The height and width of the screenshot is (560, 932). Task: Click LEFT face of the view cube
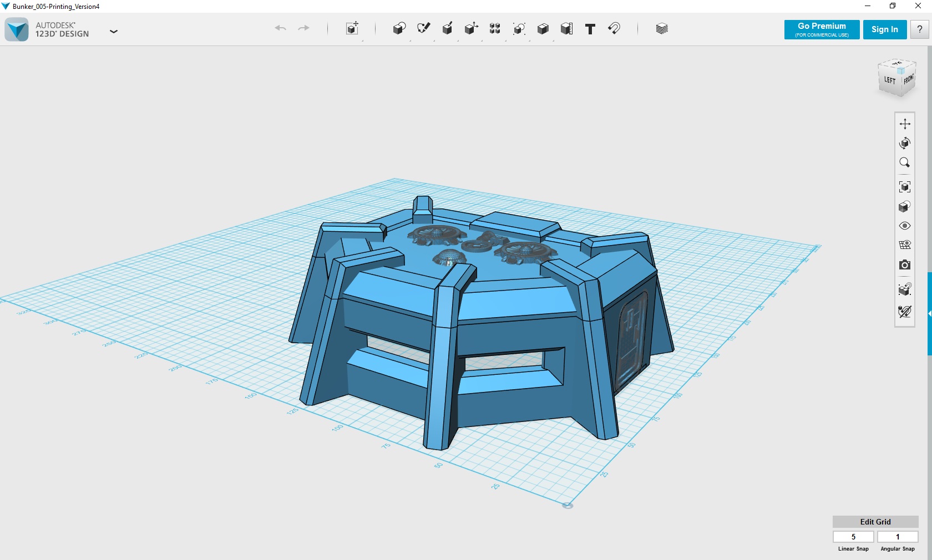(x=890, y=80)
